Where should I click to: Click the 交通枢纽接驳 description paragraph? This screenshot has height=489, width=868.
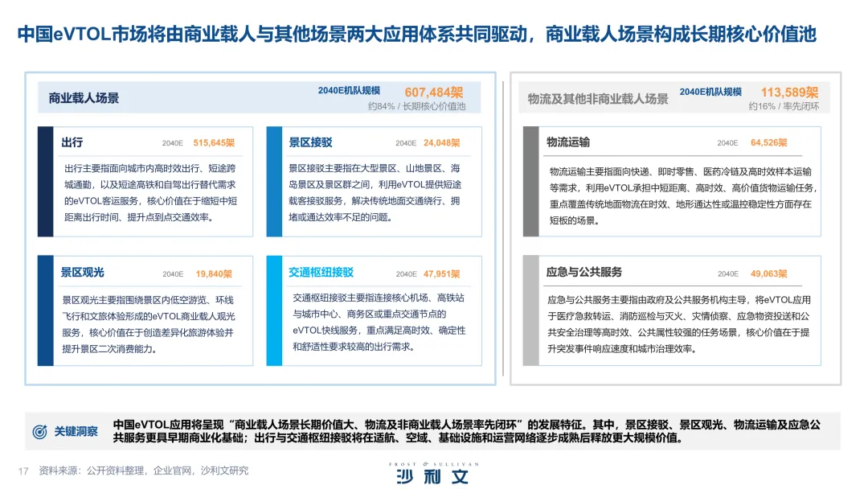(x=379, y=323)
